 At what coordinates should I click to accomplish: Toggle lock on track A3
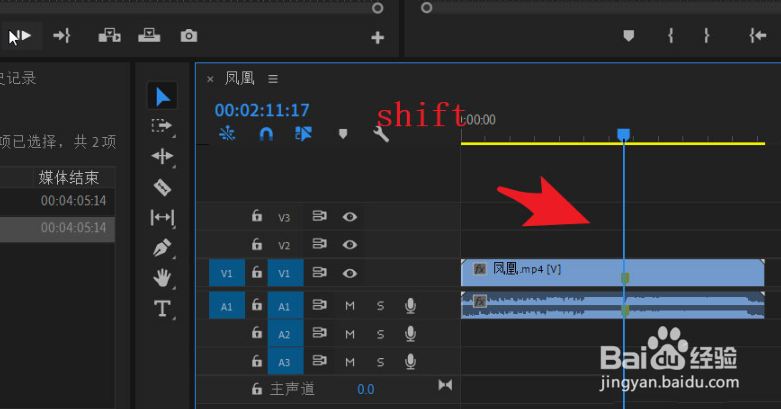257,360
